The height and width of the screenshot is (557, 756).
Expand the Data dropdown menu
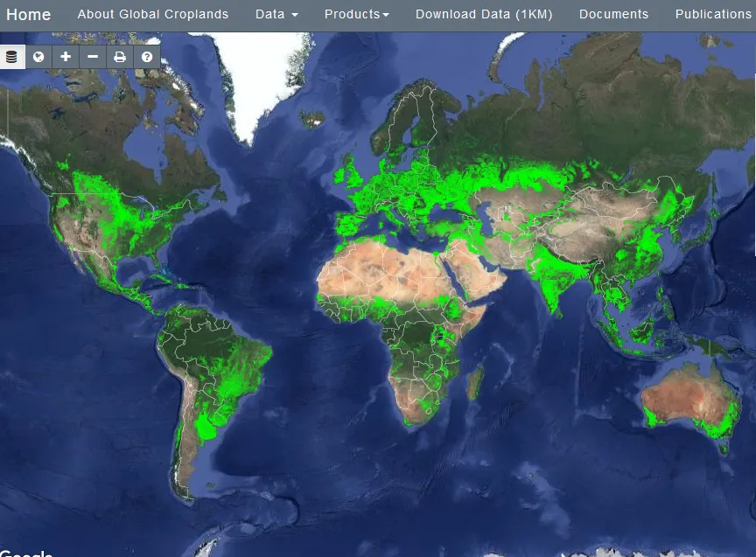[x=276, y=14]
